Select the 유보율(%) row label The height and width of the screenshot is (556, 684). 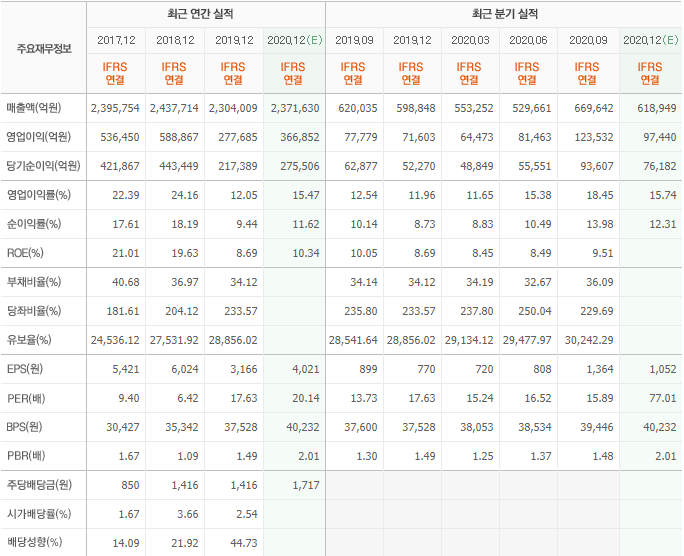[x=29, y=340]
